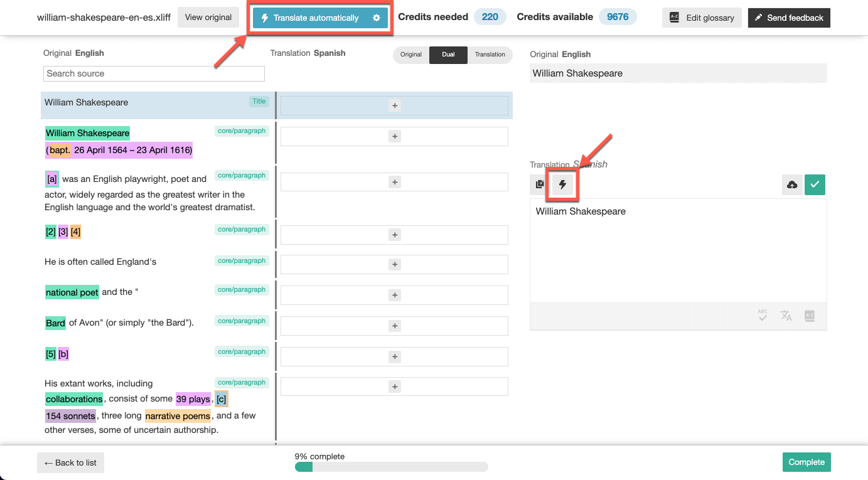
Task: Select the 'He is often called England's' segment
Action: pos(100,262)
